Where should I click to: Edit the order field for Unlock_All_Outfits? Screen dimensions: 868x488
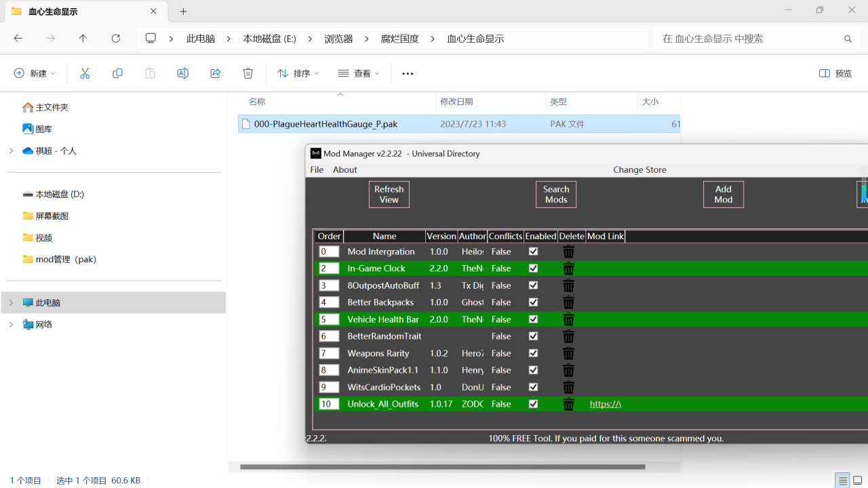tap(329, 404)
